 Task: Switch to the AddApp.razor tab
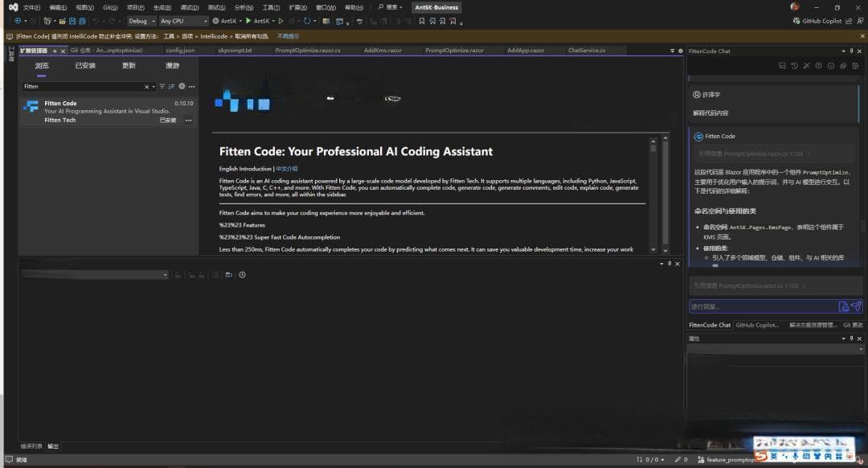[526, 51]
